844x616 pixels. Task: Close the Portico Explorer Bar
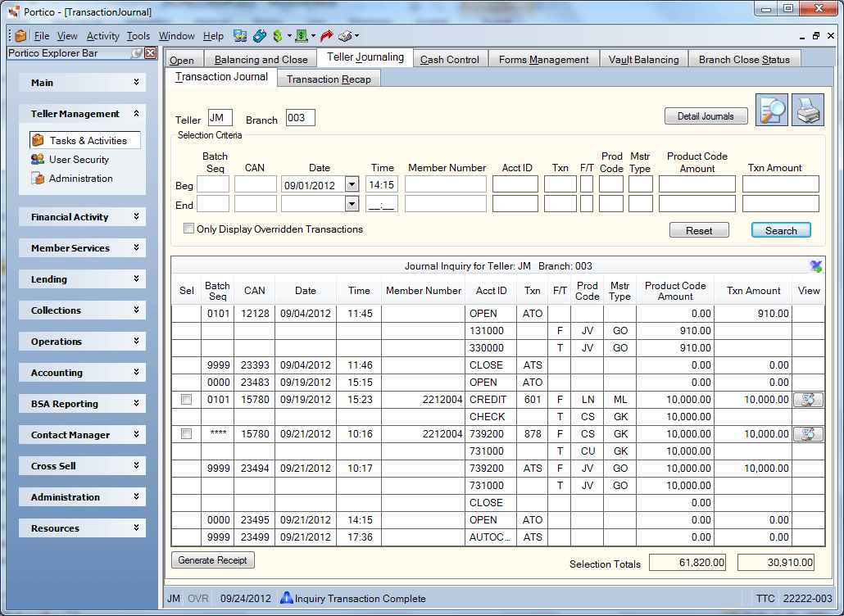click(x=151, y=52)
